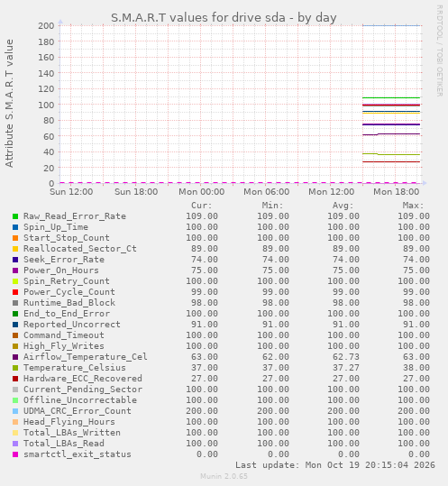Image resolution: width=448 pixels, height=486 pixels.
Task: Click the light blue UDMA_CRC_Error_Count swatch
Action: click(15, 411)
